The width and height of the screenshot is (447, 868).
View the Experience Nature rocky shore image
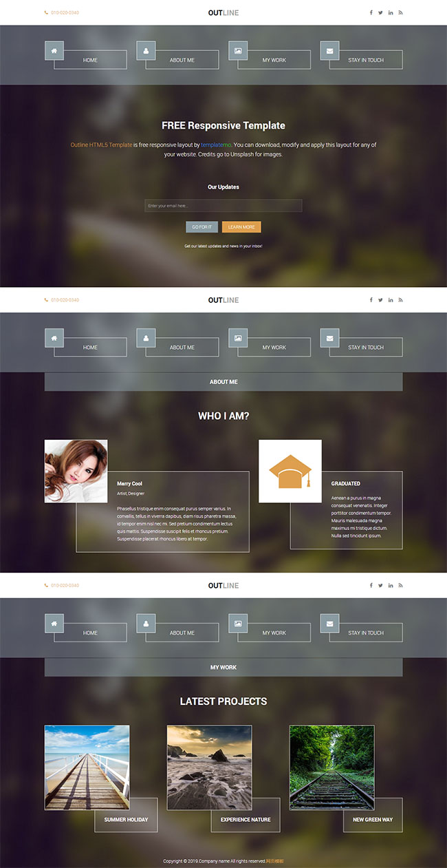209,767
